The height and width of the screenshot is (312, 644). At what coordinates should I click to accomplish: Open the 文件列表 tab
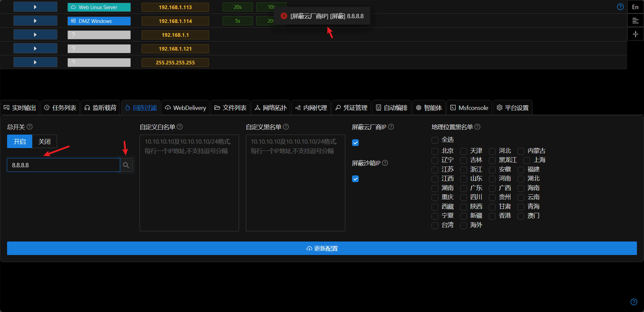tap(231, 108)
